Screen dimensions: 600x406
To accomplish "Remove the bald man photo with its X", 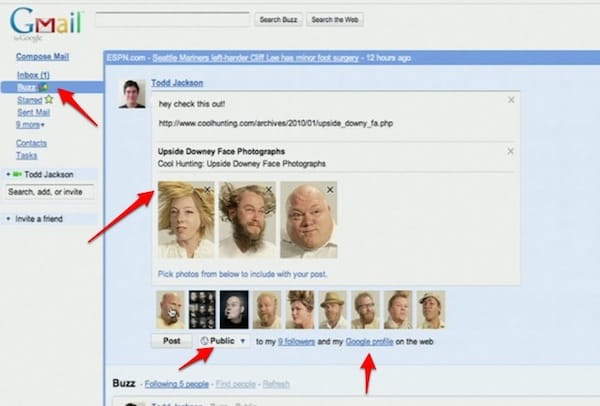I will click(x=330, y=189).
